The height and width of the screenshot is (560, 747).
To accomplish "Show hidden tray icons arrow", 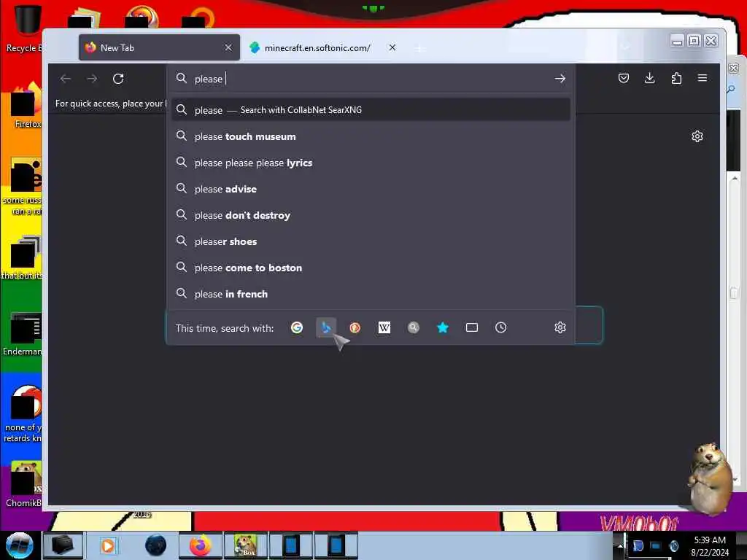I will [x=620, y=545].
